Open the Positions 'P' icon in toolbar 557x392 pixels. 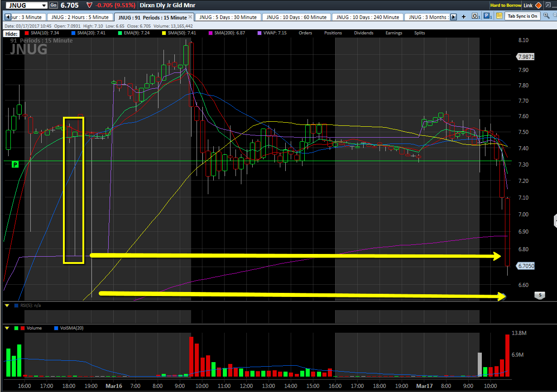(x=487, y=16)
